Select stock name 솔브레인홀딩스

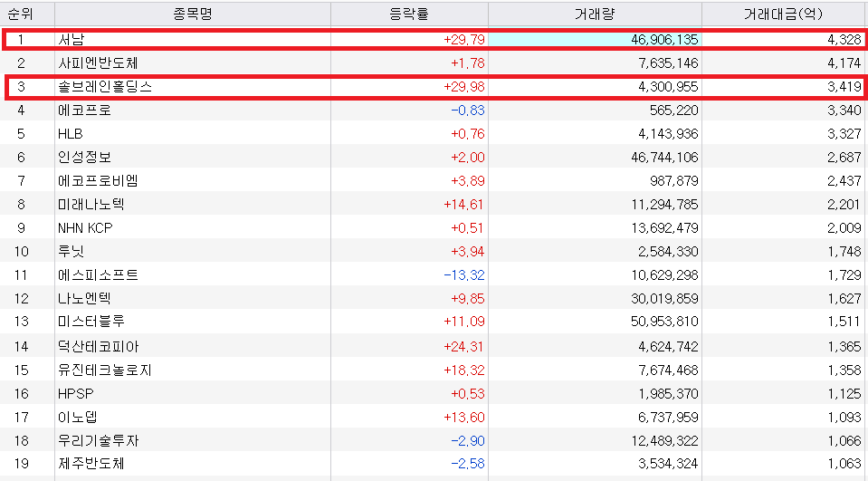[x=105, y=86]
